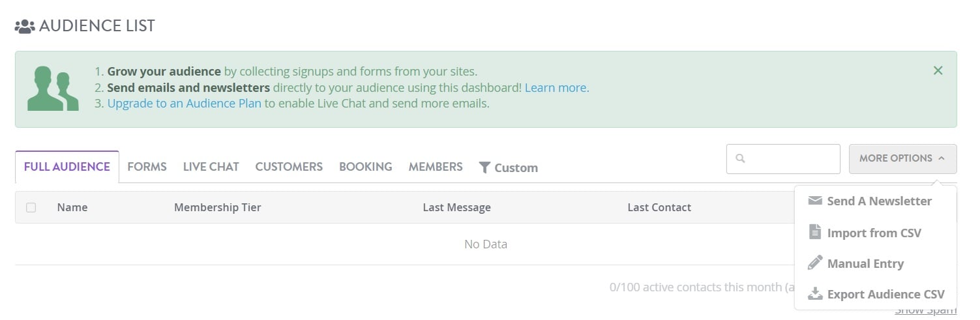
Task: Click the Audience List people icon
Action: tap(25, 27)
